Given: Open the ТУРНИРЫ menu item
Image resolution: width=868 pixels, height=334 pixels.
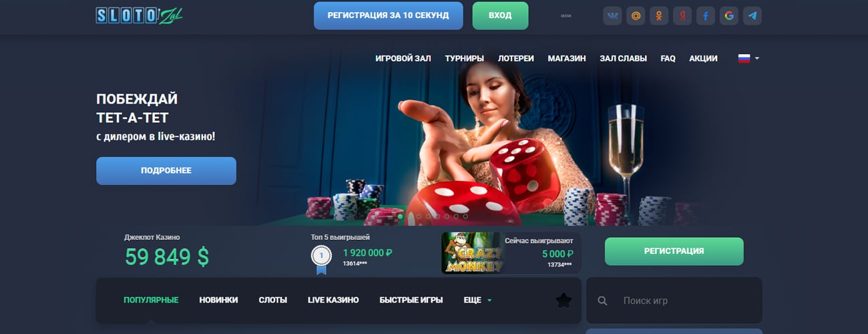Looking at the screenshot, I should 465,58.
